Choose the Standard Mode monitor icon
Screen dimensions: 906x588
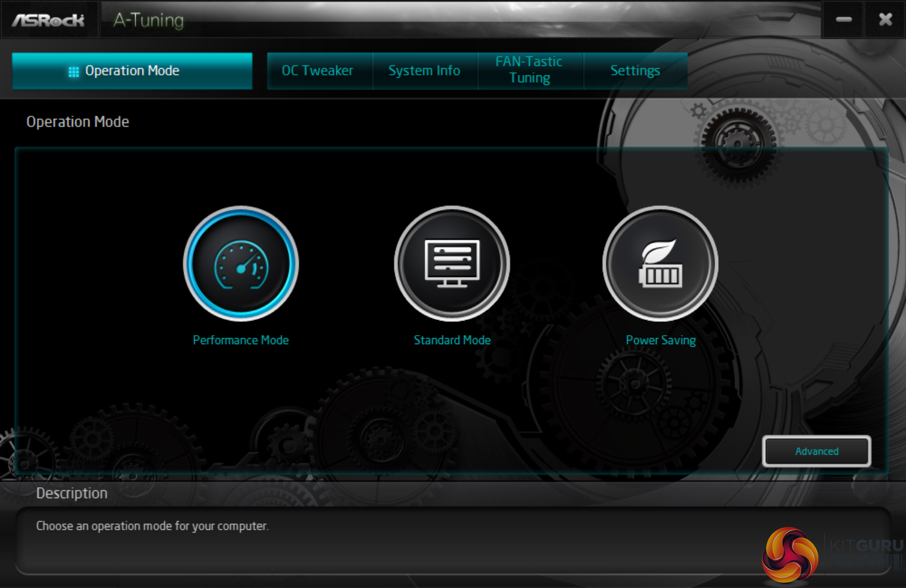pyautogui.click(x=452, y=264)
